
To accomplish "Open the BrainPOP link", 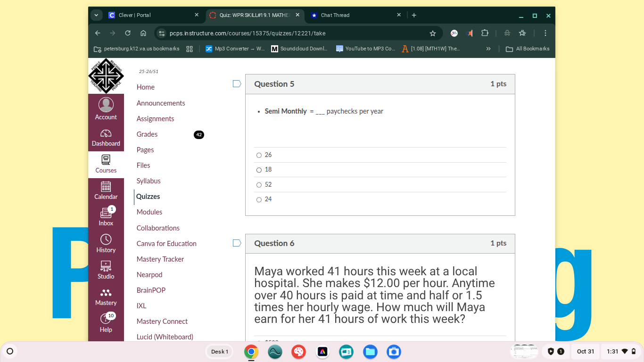I will pyautogui.click(x=151, y=290).
